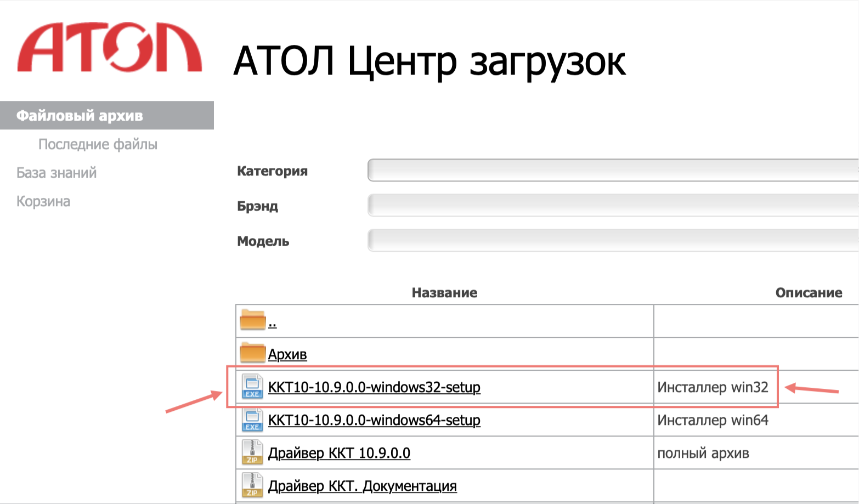859x504 pixels.
Task: Navigate up via the '..' link
Action: (272, 323)
